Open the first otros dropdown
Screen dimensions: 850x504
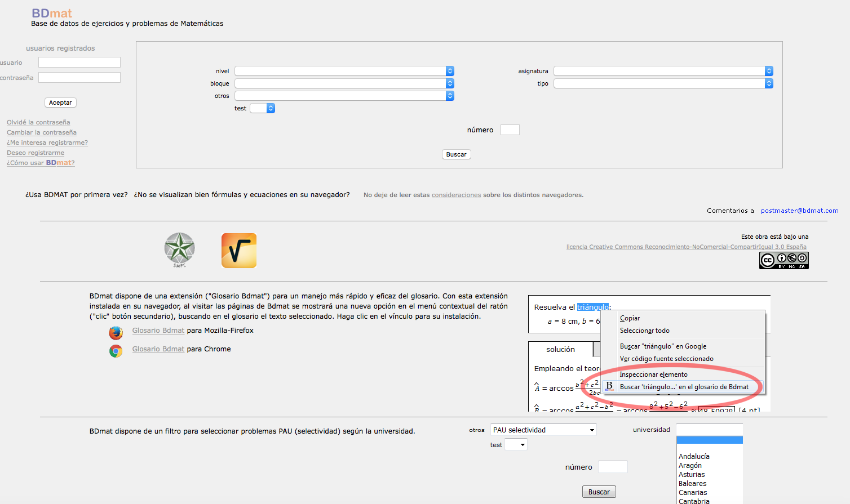coord(344,96)
